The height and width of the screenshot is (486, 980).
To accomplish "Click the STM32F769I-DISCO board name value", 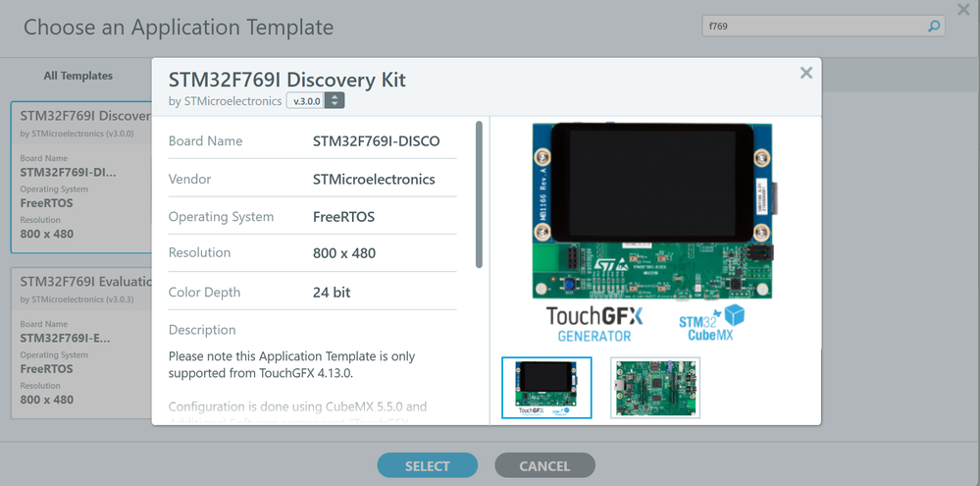I will tap(377, 141).
